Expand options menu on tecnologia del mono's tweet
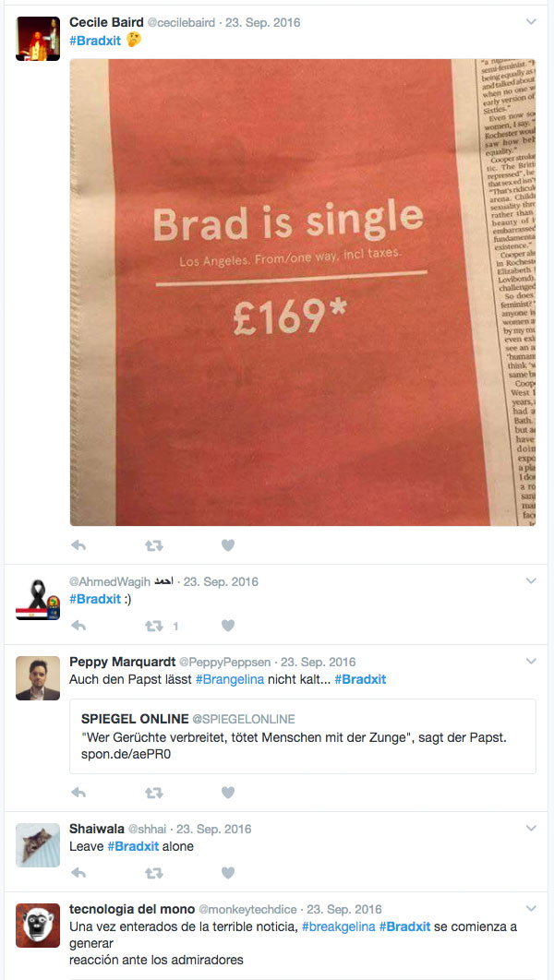554x980 pixels. [x=531, y=909]
